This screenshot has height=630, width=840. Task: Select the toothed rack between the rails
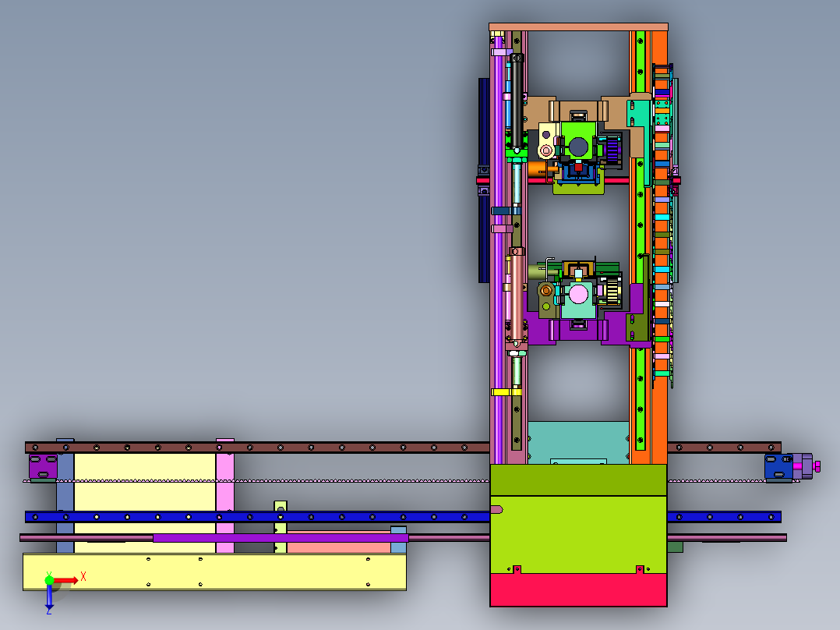coord(257,481)
